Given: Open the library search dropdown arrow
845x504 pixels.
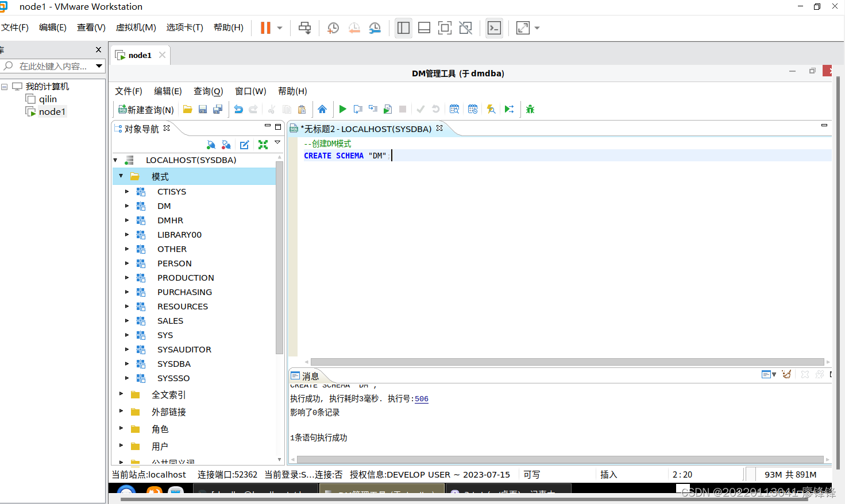Looking at the screenshot, I should [x=99, y=66].
